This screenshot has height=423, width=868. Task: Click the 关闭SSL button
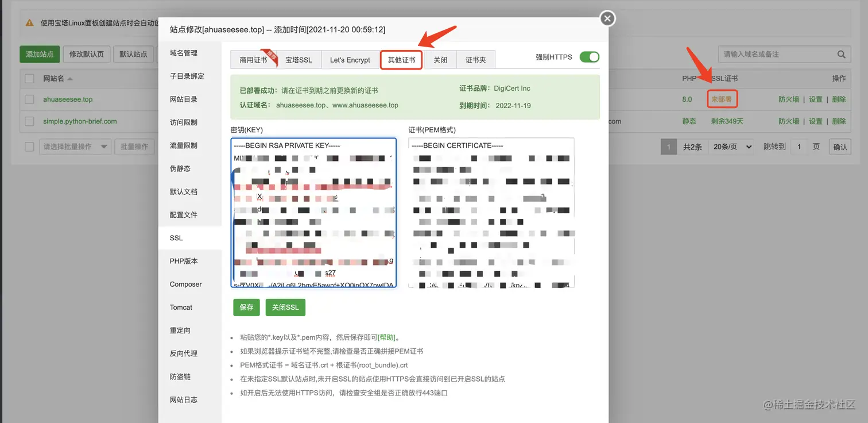click(x=285, y=307)
